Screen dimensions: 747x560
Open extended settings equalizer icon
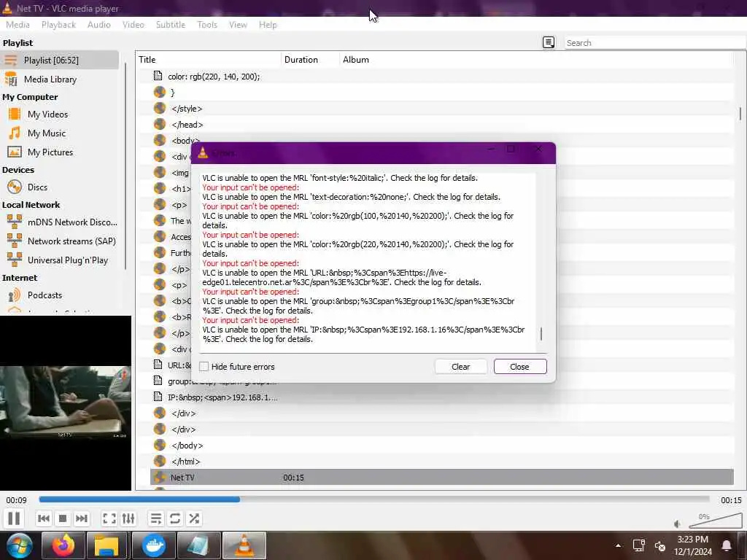tap(128, 518)
